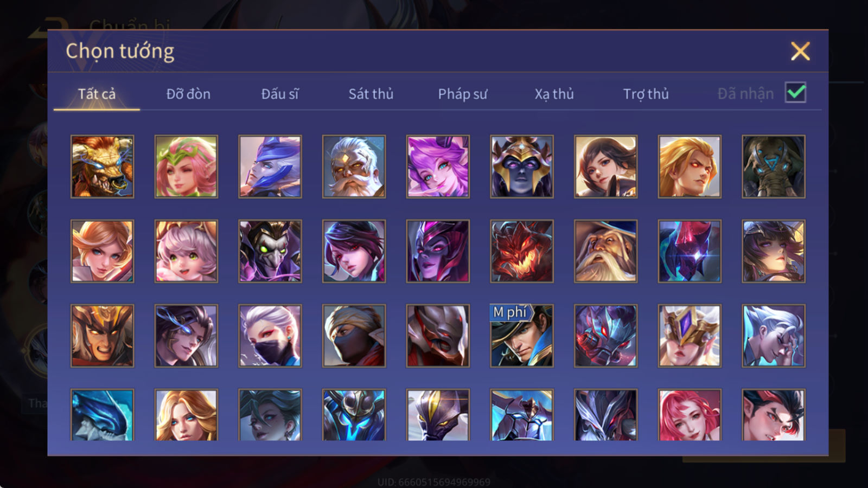The height and width of the screenshot is (488, 868).
Task: Switch to the Trợ thủ tab
Action: click(x=646, y=94)
